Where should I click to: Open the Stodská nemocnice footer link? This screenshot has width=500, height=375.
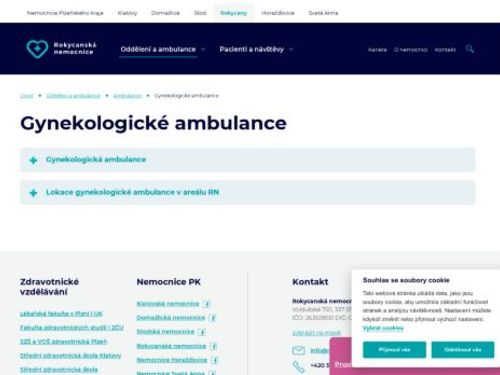coord(166,332)
